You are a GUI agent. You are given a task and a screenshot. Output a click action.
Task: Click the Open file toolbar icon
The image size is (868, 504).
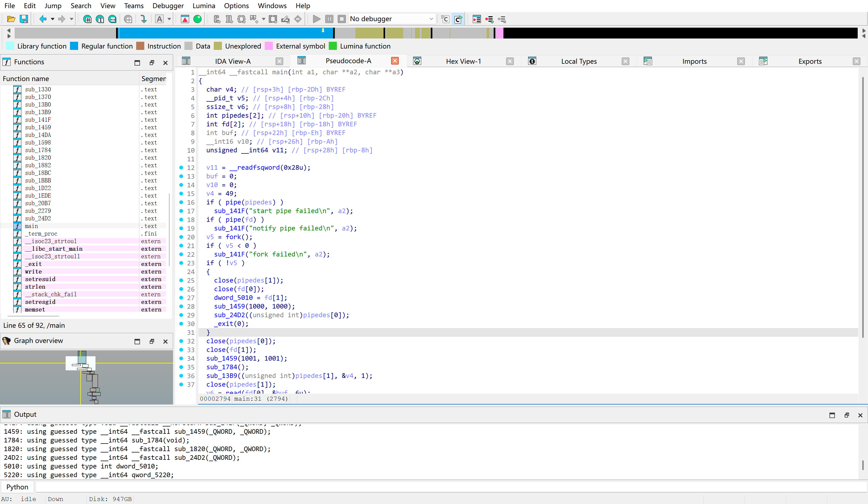coord(11,19)
